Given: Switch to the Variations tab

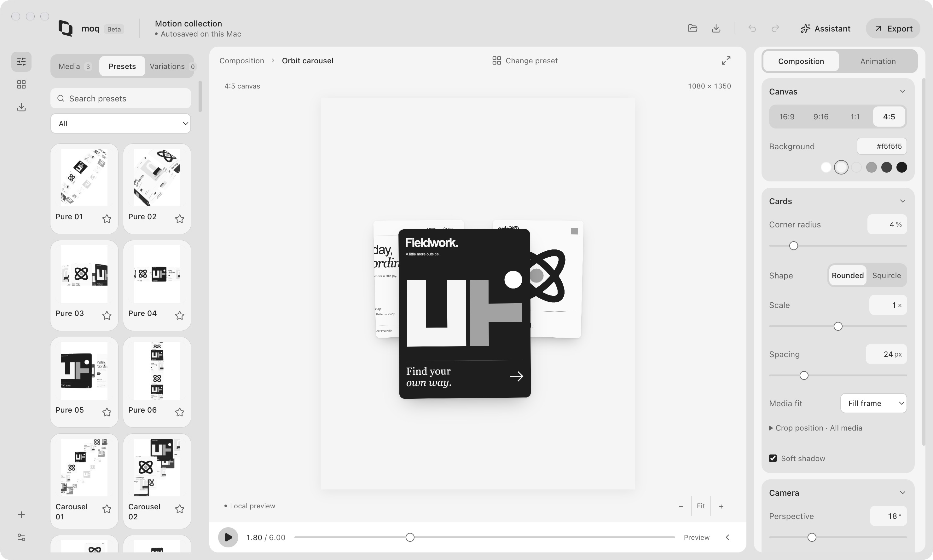Looking at the screenshot, I should coord(172,66).
